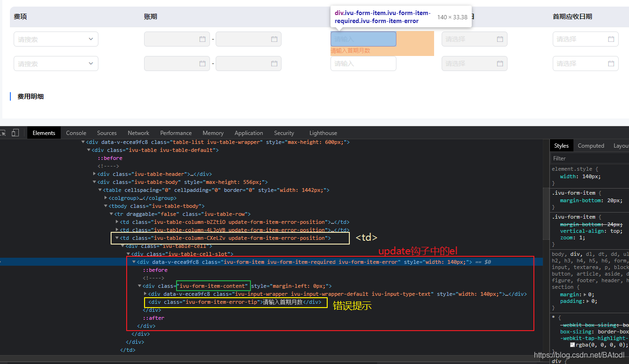The width and height of the screenshot is (629, 364).
Task: Select the Security tab
Action: pos(284,133)
